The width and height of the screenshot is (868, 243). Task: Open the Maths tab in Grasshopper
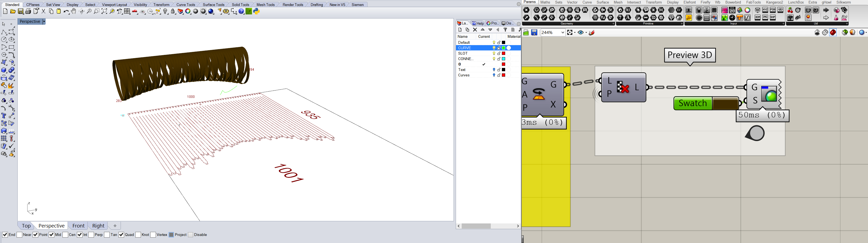tap(545, 2)
